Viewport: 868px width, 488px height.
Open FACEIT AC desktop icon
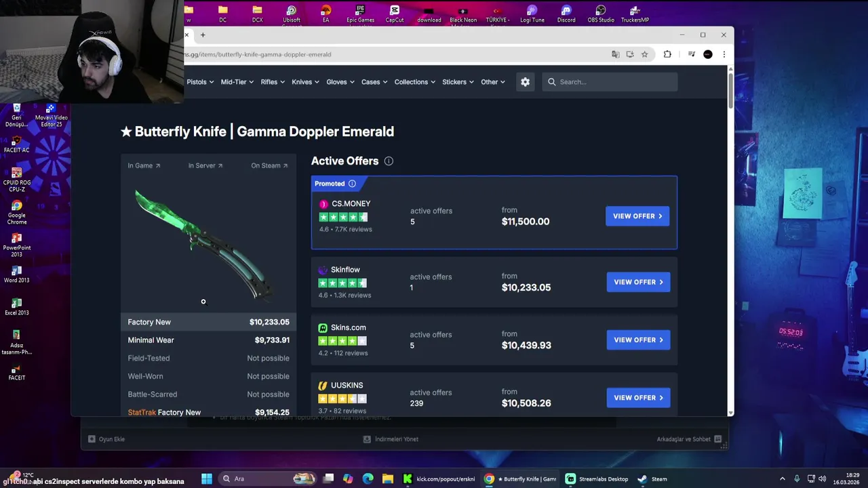coord(17,144)
